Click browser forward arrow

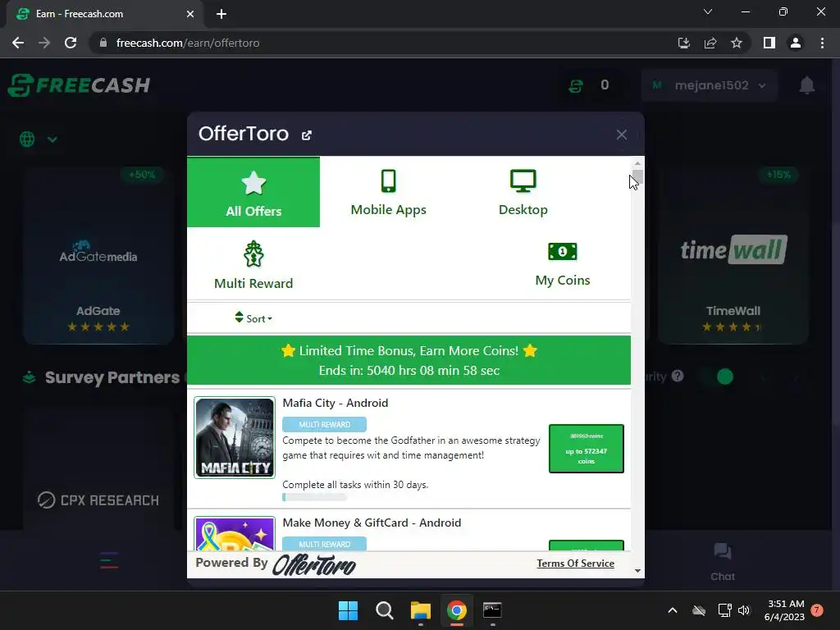[44, 43]
